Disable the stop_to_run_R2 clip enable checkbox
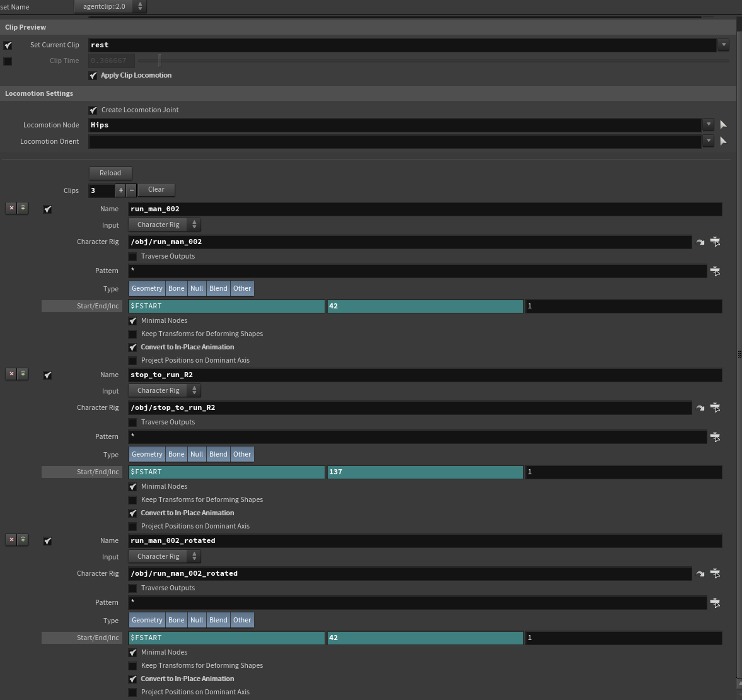This screenshot has height=700, width=742. click(x=47, y=375)
